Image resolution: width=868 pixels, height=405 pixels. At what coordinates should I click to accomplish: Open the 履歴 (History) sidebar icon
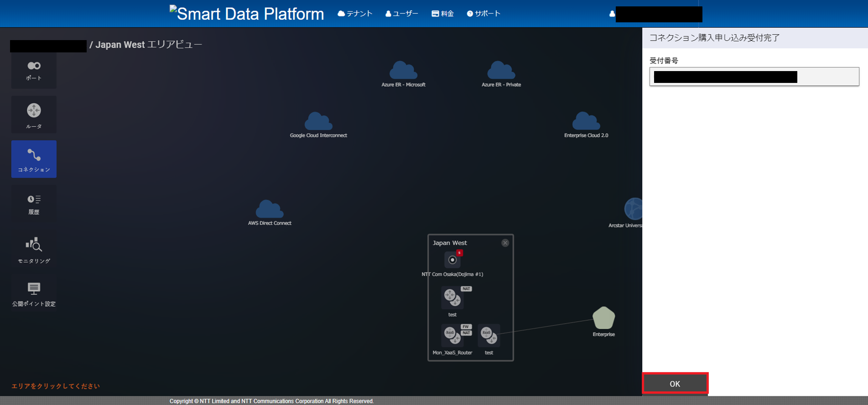pyautogui.click(x=34, y=204)
